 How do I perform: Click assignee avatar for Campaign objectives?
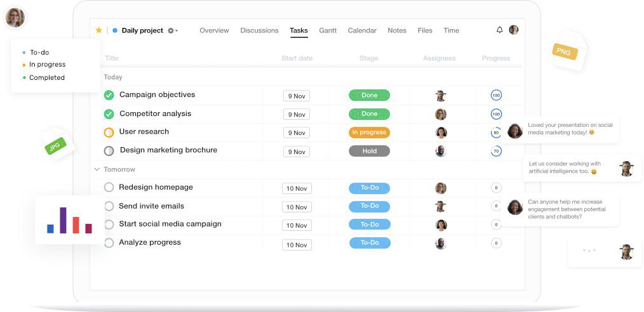(x=441, y=96)
